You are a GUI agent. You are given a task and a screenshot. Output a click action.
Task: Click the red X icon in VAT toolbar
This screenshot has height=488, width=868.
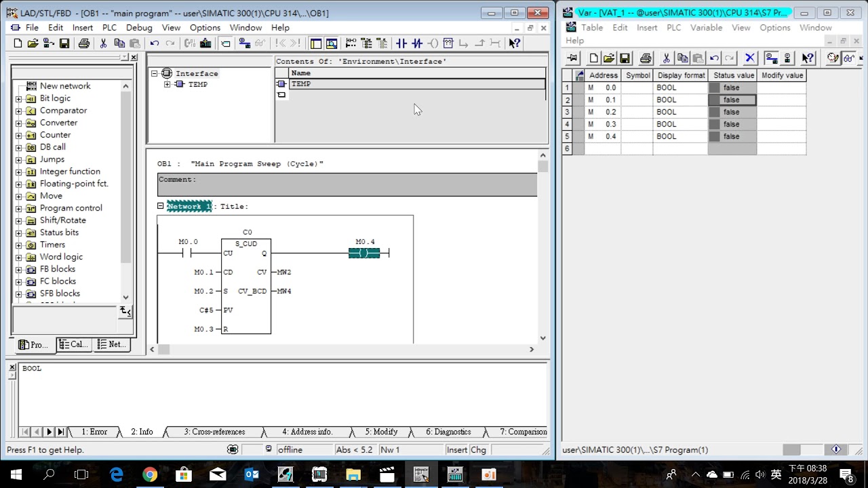click(749, 58)
